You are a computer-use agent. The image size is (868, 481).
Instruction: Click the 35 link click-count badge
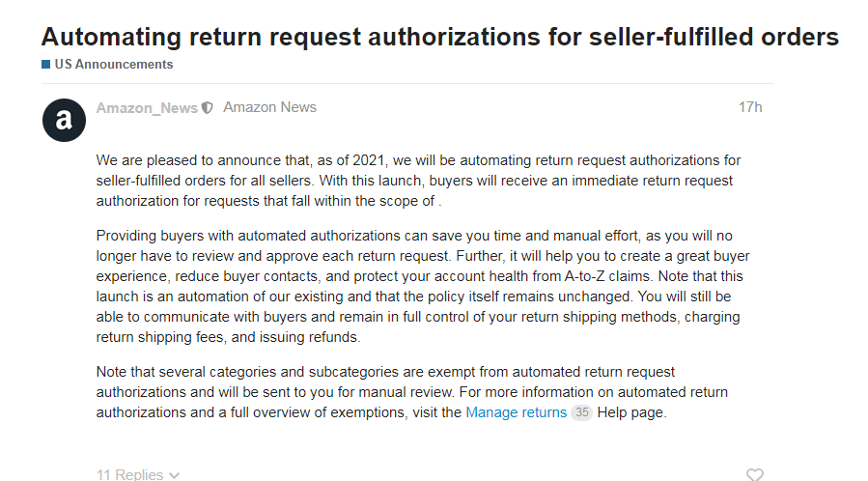click(x=581, y=412)
